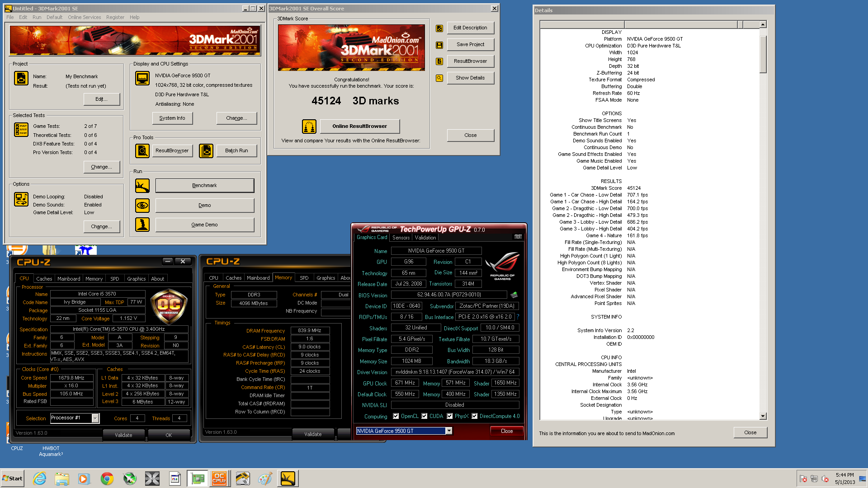Screen dimensions: 868x488
Task: Click the Details window scrollbar down arrow
Action: pos(763,417)
